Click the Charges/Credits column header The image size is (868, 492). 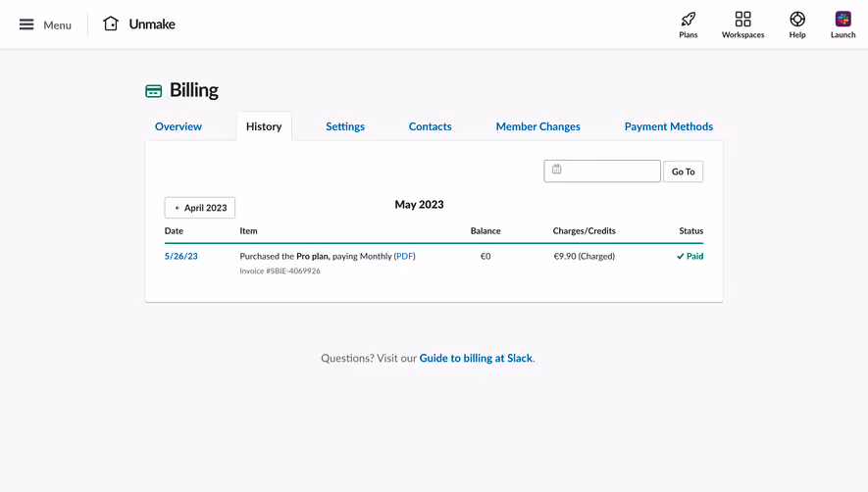pos(584,230)
